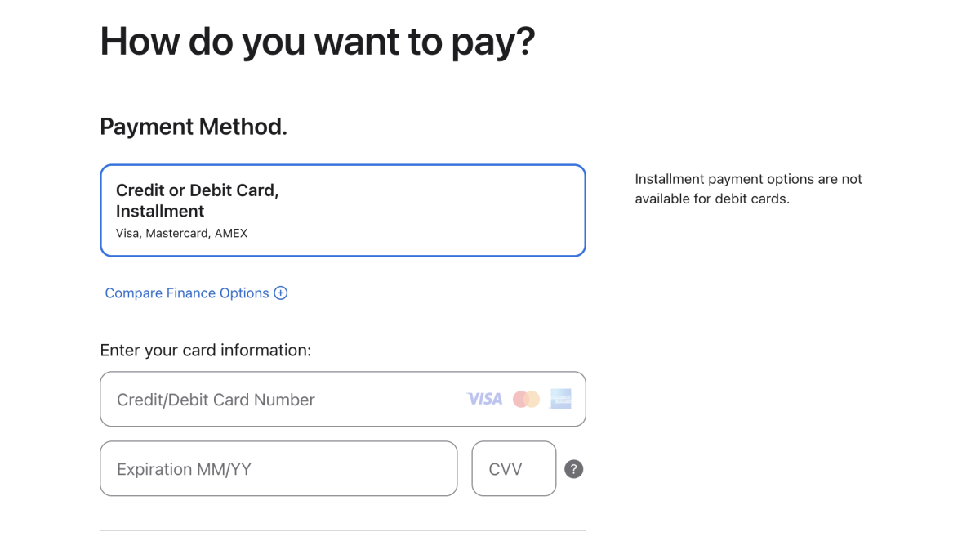
Task: Click the "How do you want to pay?" heading
Action: click(x=317, y=41)
